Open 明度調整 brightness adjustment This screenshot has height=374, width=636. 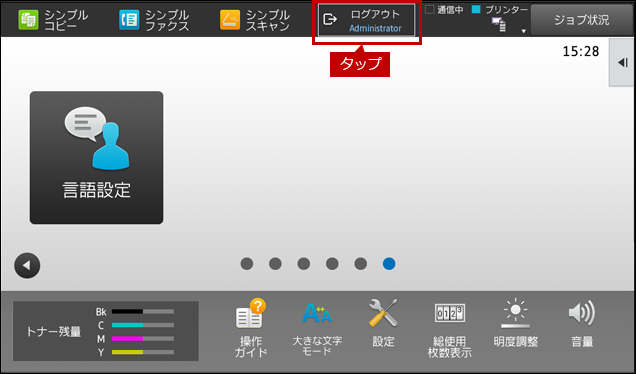(516, 323)
